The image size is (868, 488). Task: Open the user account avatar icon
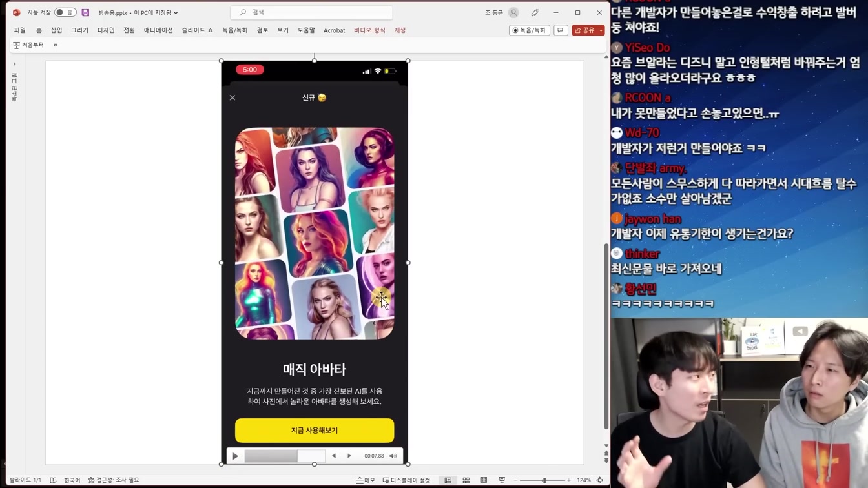pos(513,12)
